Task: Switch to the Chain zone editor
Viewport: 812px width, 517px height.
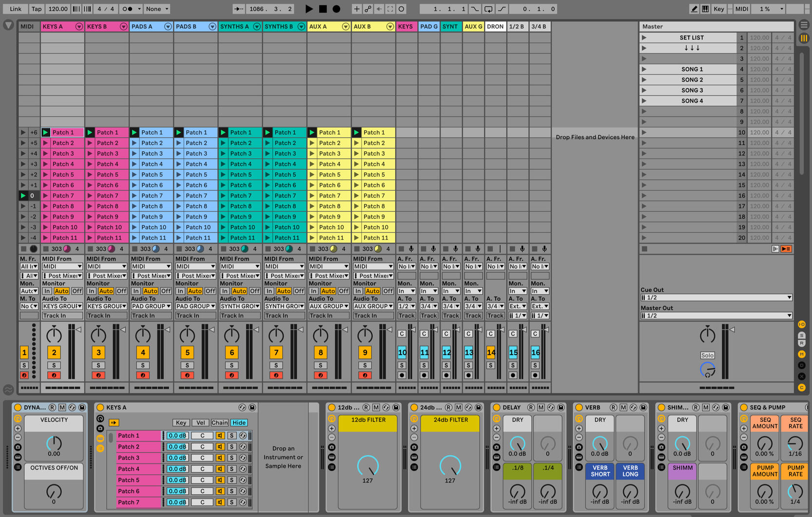Action: click(x=219, y=423)
